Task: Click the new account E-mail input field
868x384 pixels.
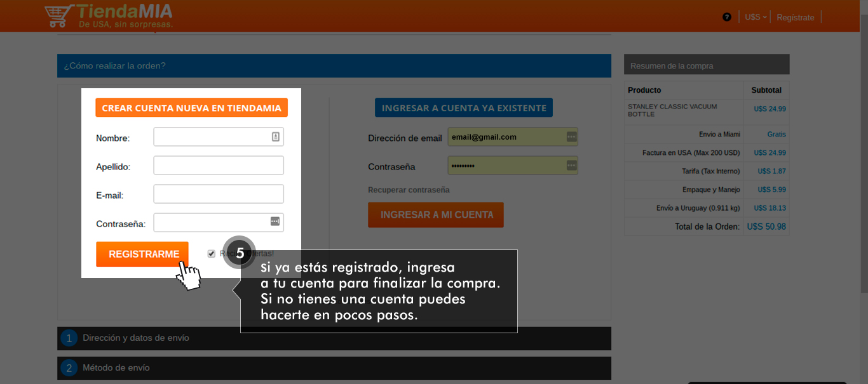Action: (219, 194)
